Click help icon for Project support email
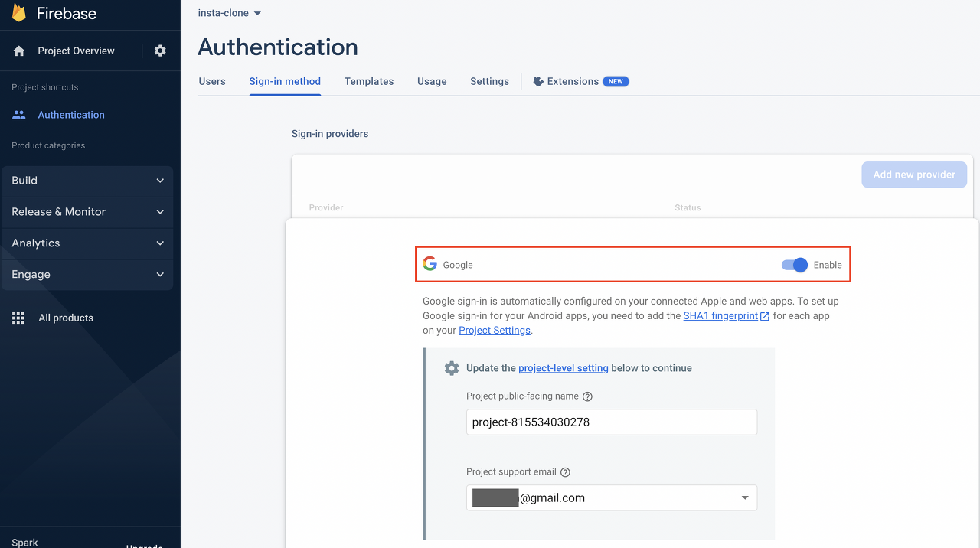The height and width of the screenshot is (548, 980). coord(565,472)
